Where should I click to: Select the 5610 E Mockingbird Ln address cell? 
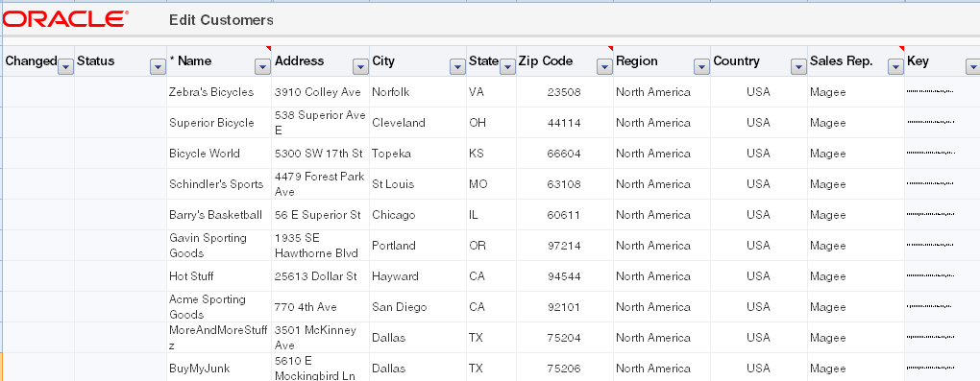tap(320, 368)
